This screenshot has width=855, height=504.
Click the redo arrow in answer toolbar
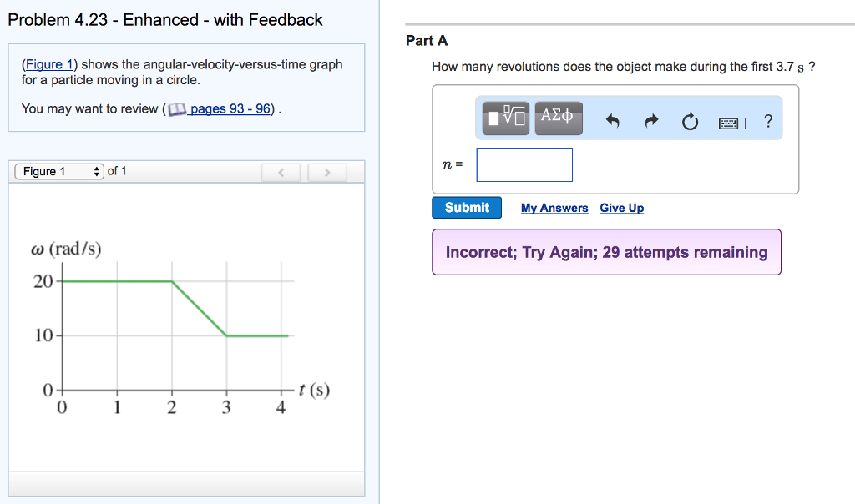651,123
